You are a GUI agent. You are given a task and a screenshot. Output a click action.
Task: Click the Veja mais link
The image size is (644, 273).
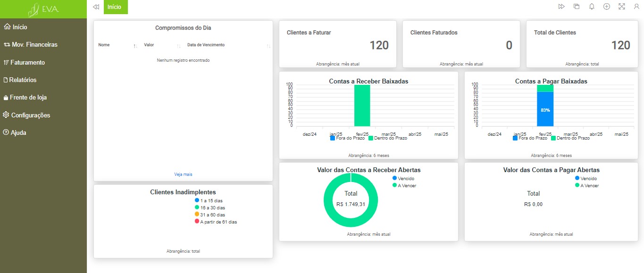point(183,174)
